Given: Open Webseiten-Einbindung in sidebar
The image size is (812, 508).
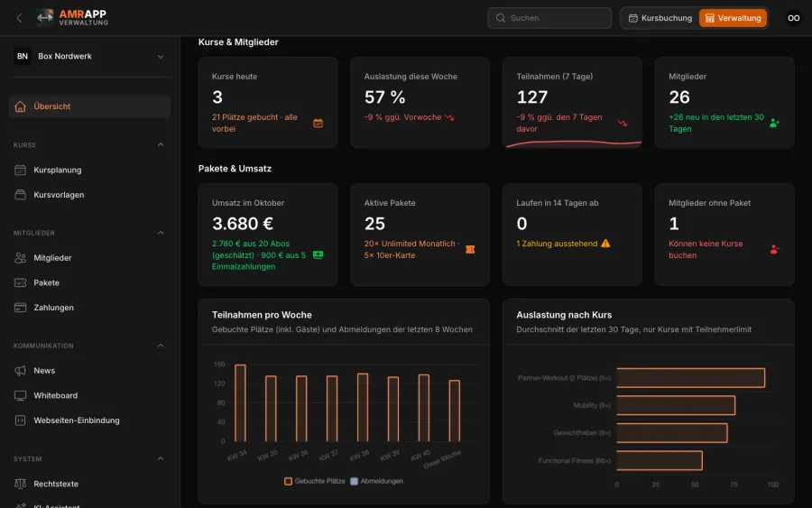Looking at the screenshot, I should click(89, 420).
